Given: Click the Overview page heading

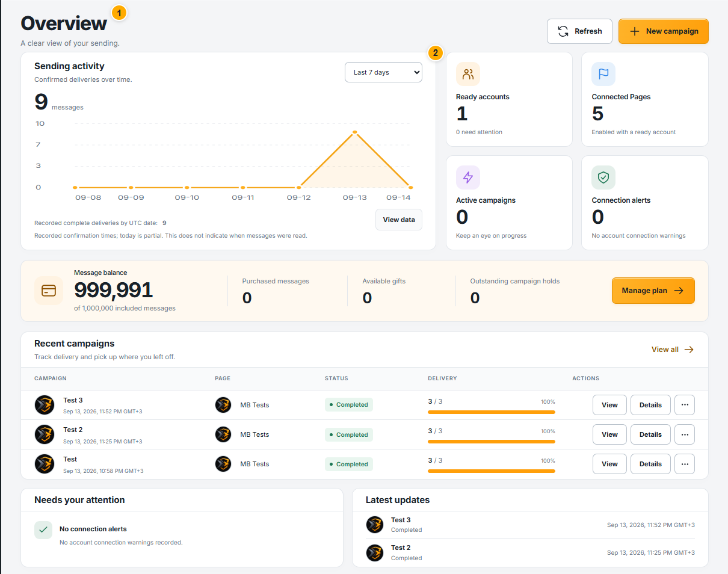Looking at the screenshot, I should pos(64,23).
